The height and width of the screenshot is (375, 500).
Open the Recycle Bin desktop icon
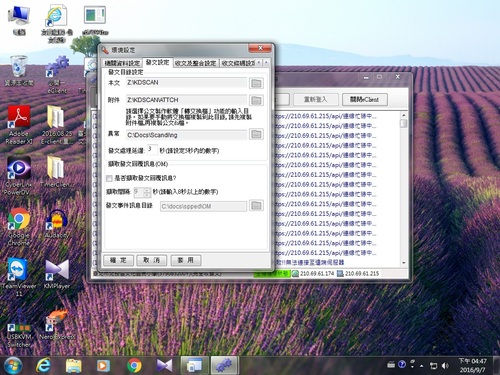click(x=19, y=71)
